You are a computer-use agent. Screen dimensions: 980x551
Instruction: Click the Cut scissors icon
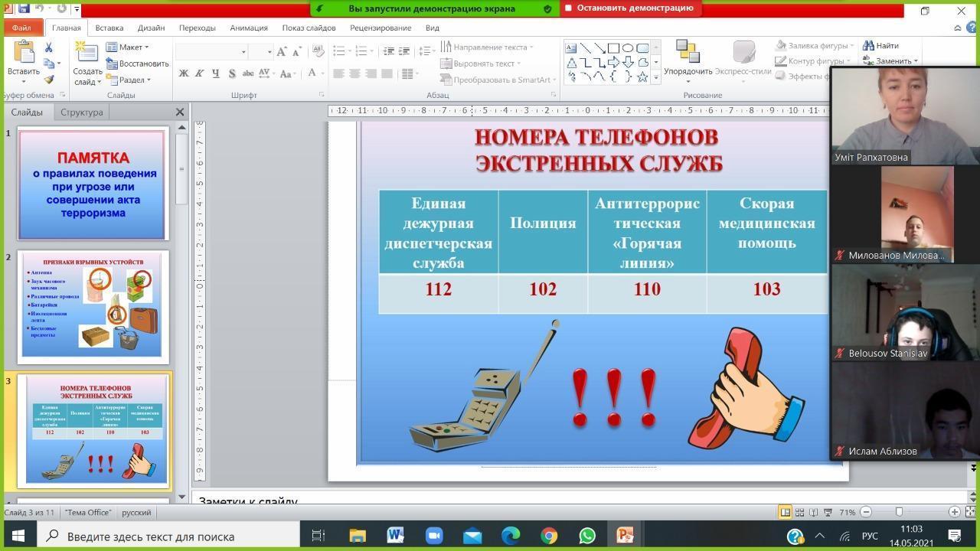(49, 47)
